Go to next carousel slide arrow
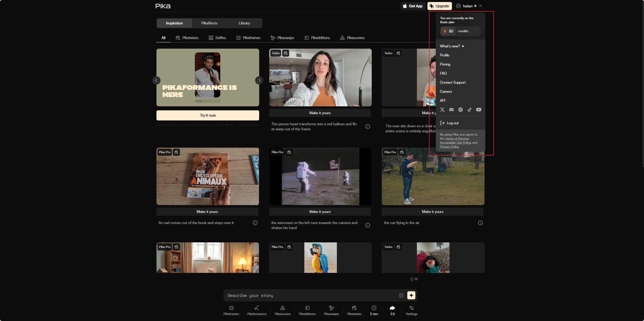Image resolution: width=644 pixels, height=321 pixels. pyautogui.click(x=259, y=80)
